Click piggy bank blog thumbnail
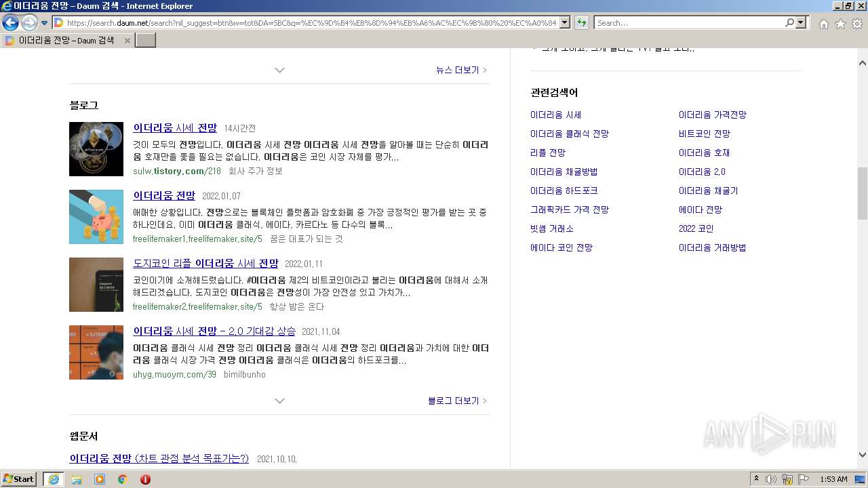Viewport: 868px width, 488px height. (96, 217)
